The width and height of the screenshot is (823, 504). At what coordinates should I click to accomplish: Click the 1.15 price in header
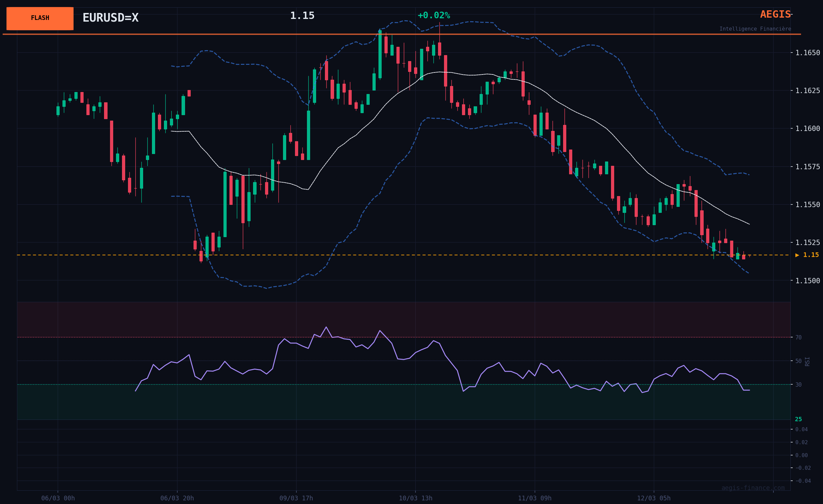pos(302,16)
